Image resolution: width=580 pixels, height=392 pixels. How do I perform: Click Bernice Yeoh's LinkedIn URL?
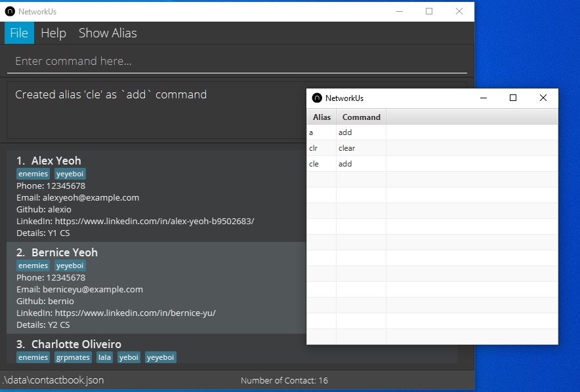[135, 313]
